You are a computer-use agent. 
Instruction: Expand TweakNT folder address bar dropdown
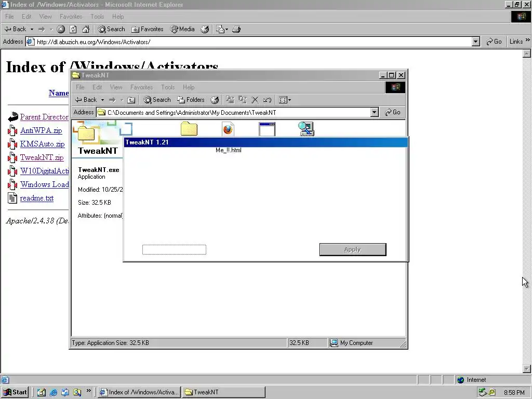point(374,112)
